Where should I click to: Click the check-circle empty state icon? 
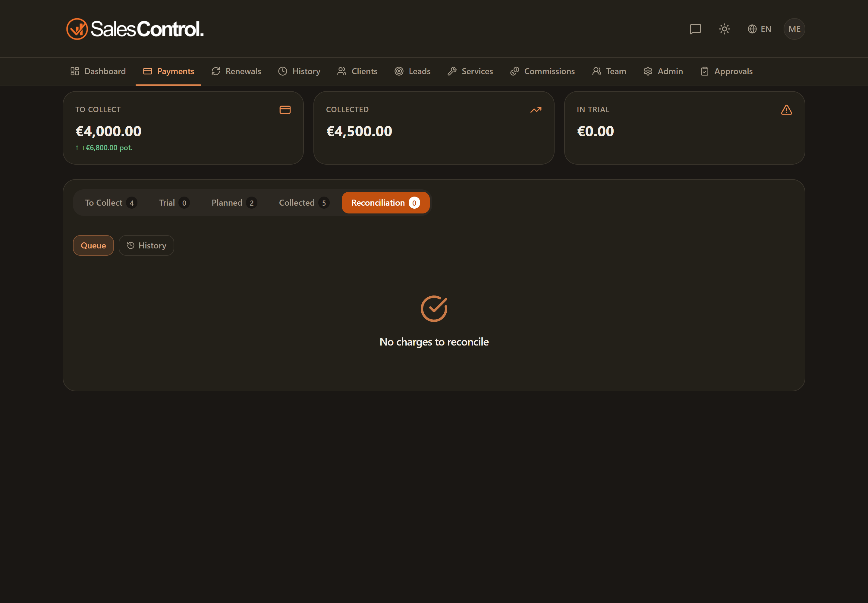tap(434, 309)
